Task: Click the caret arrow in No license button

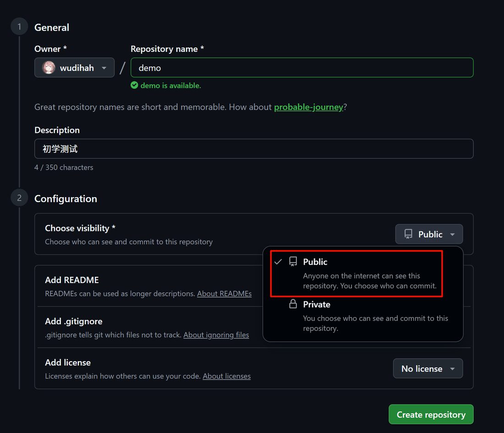Action: (452, 369)
